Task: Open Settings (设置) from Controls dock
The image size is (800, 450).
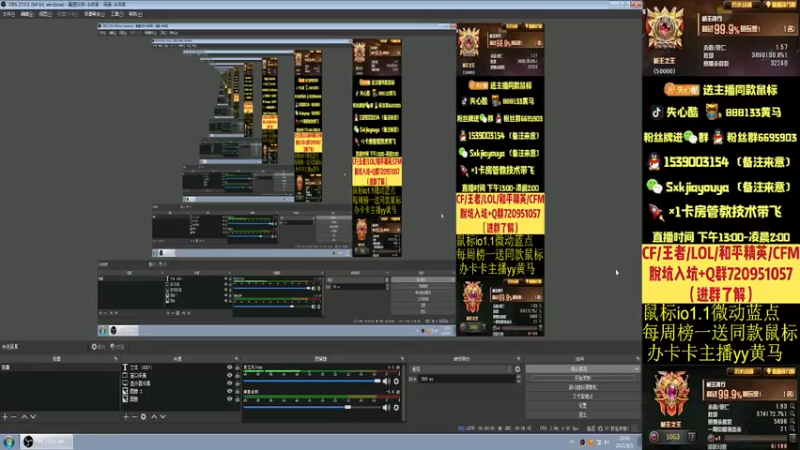Action: pyautogui.click(x=583, y=406)
